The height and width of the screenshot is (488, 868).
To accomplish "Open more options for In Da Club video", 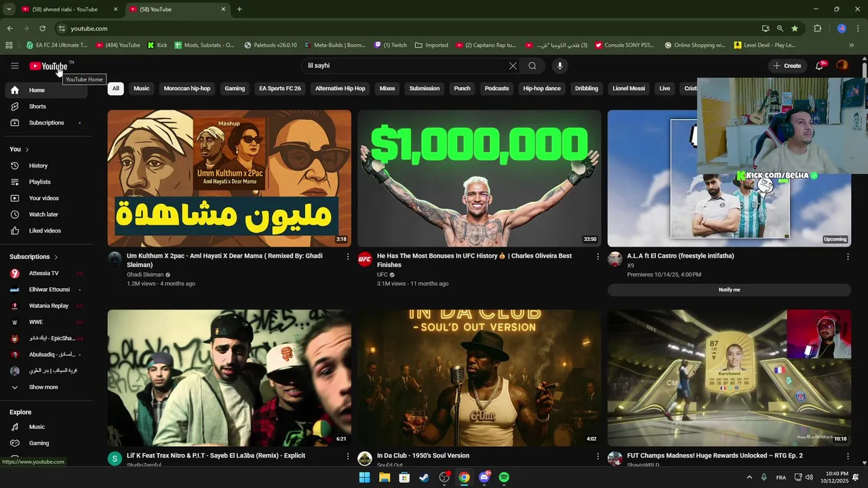I will coord(597,456).
